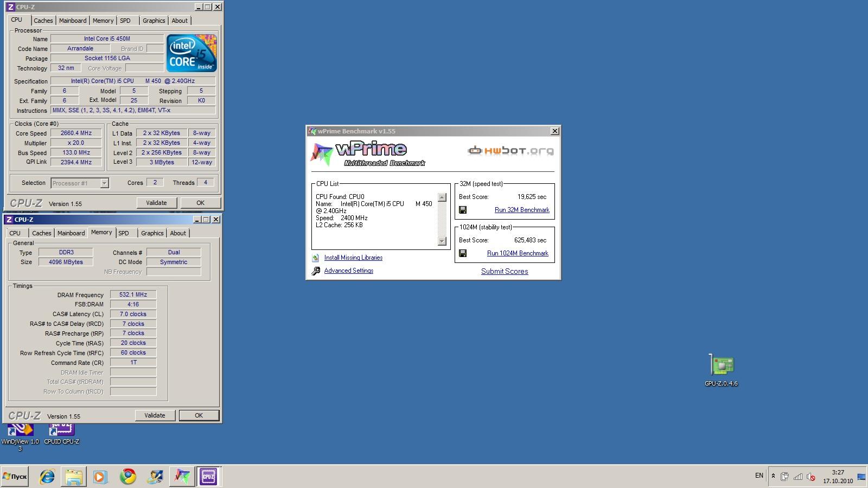868x488 pixels.
Task: Switch to the CPU-Z taskbar button
Action: (208, 477)
